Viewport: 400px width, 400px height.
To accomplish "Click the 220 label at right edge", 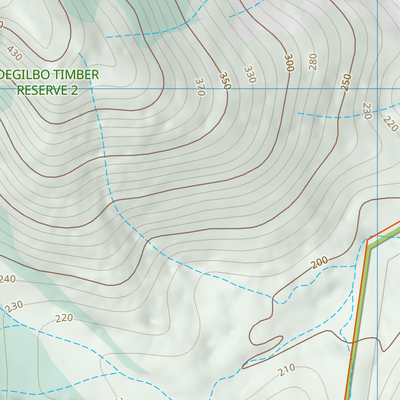I will pyautogui.click(x=391, y=123).
